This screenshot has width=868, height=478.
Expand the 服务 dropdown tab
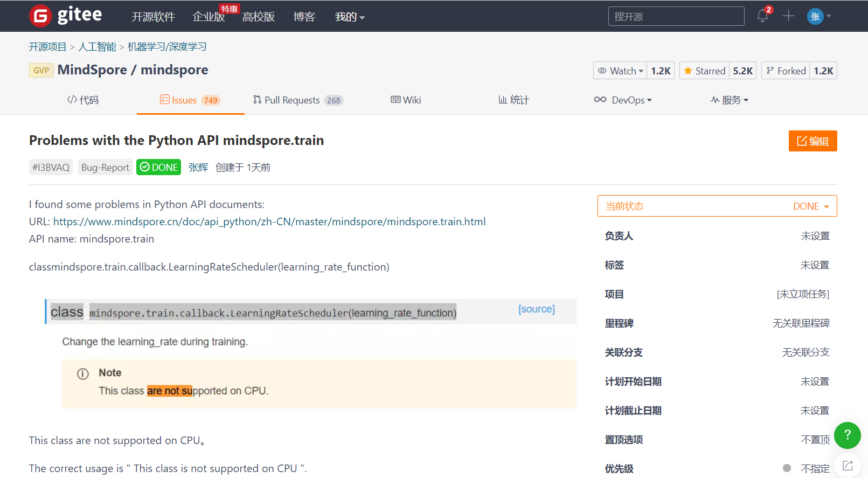point(729,100)
